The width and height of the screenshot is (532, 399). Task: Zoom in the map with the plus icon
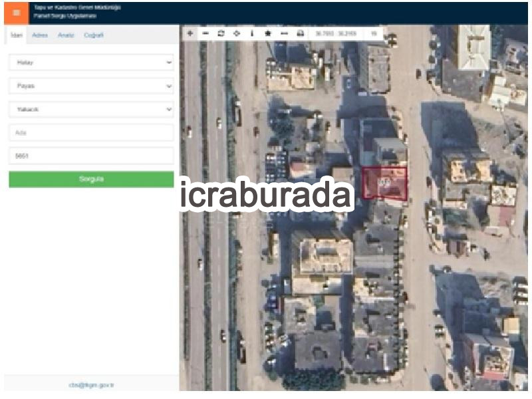(x=190, y=33)
